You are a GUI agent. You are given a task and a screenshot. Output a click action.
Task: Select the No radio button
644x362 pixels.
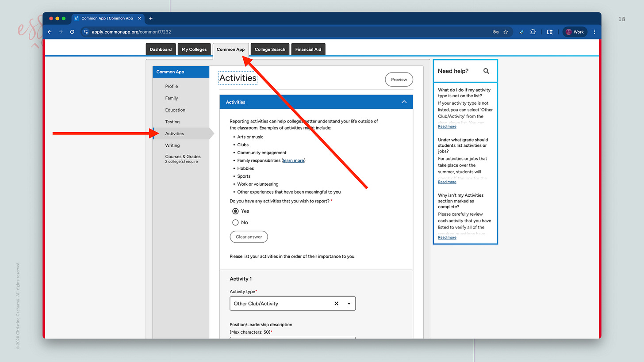pyautogui.click(x=235, y=222)
